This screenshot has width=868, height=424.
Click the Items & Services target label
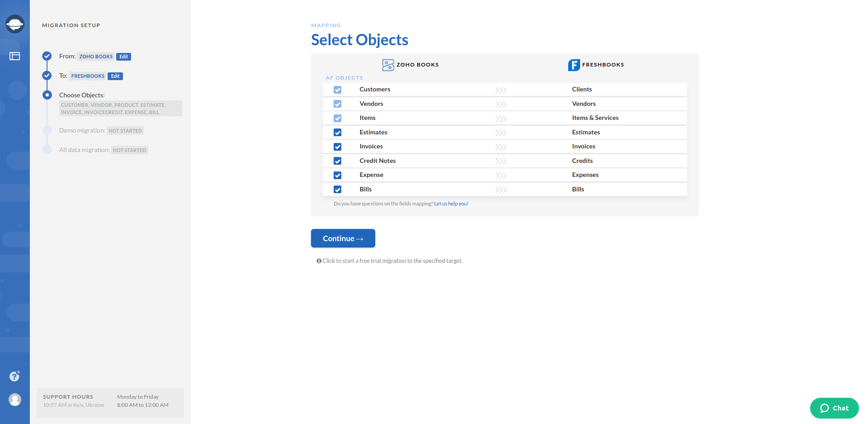(595, 118)
